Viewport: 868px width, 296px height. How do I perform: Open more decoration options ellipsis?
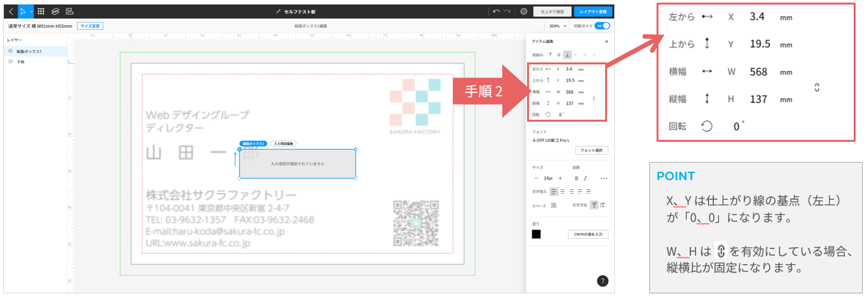(604, 178)
